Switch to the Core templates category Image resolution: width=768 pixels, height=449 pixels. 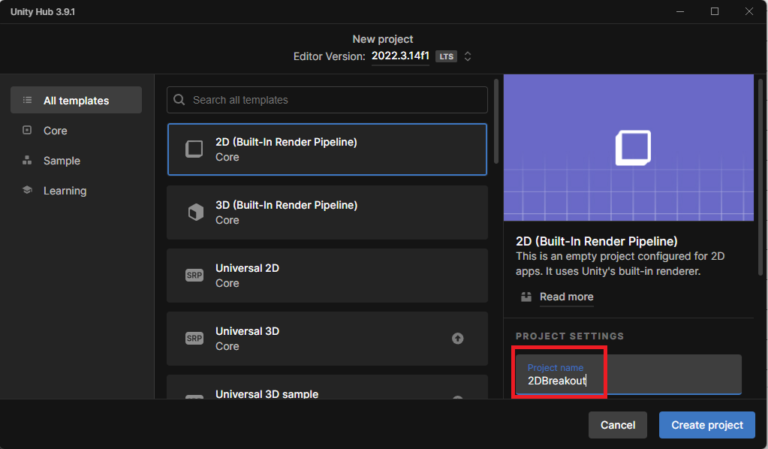(x=55, y=131)
